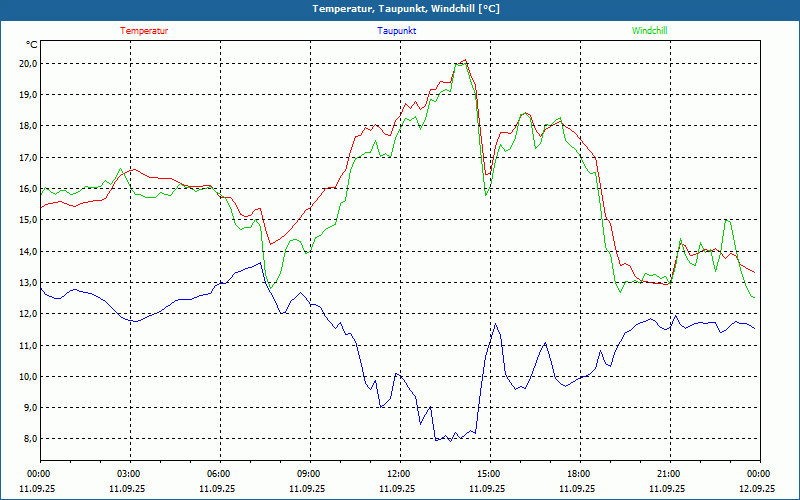Click the 03:00 time axis marker
The width and height of the screenshot is (800, 500).
point(129,474)
